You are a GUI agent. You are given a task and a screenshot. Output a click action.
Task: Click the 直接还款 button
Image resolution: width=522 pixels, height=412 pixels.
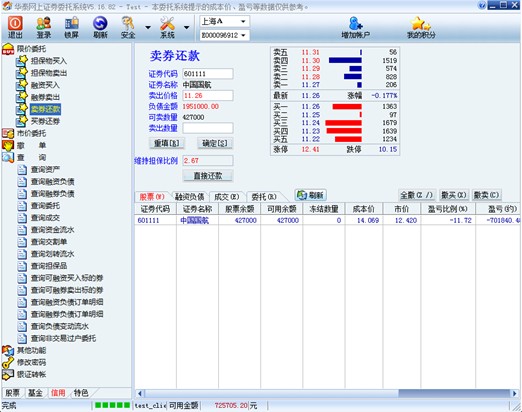(208, 176)
